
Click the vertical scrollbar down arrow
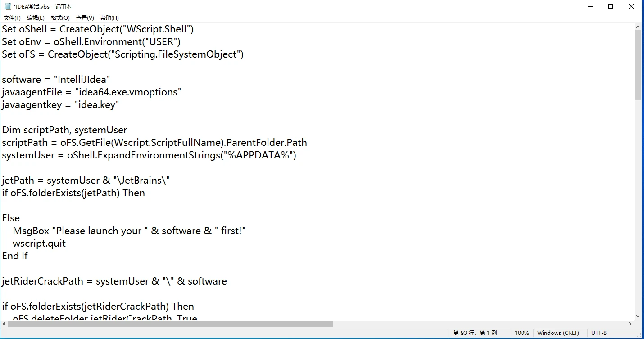coord(638,316)
